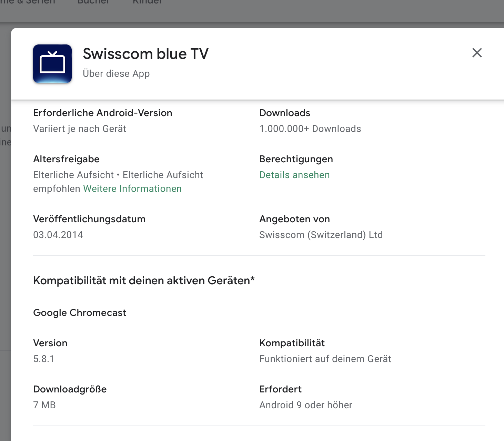Screen dimensions: 504x441
Task: Switch to the Kinder tab
Action: (148, 2)
